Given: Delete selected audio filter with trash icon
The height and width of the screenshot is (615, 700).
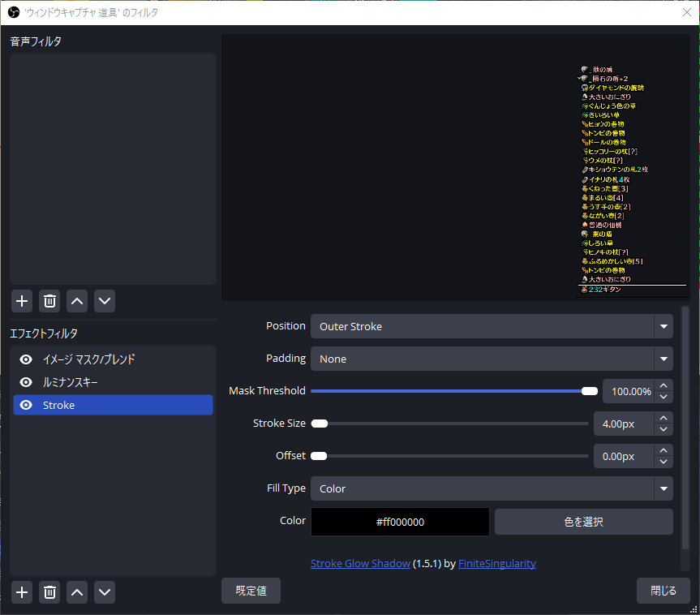Looking at the screenshot, I should (x=49, y=301).
